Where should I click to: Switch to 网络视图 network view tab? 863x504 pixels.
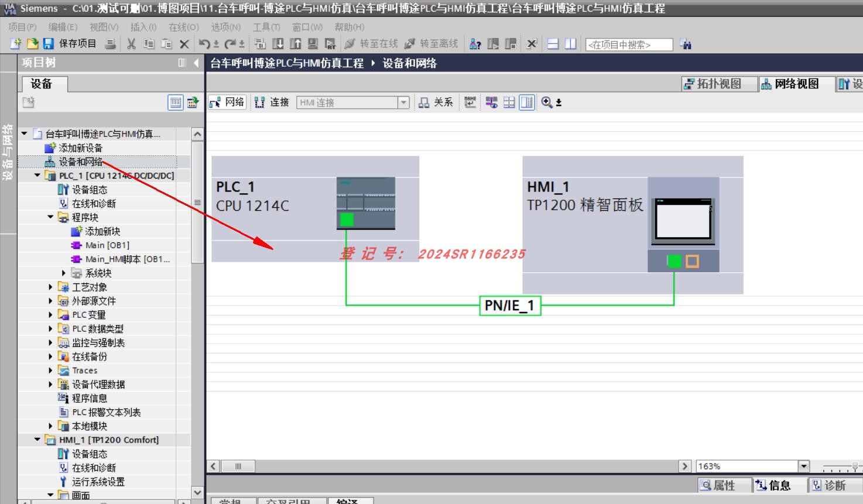coord(796,84)
